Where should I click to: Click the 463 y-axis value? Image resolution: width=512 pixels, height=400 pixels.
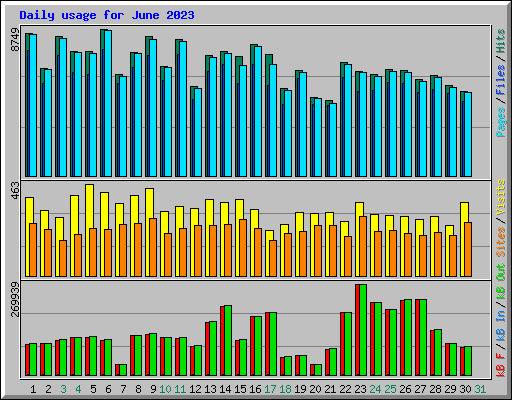[x=15, y=191]
